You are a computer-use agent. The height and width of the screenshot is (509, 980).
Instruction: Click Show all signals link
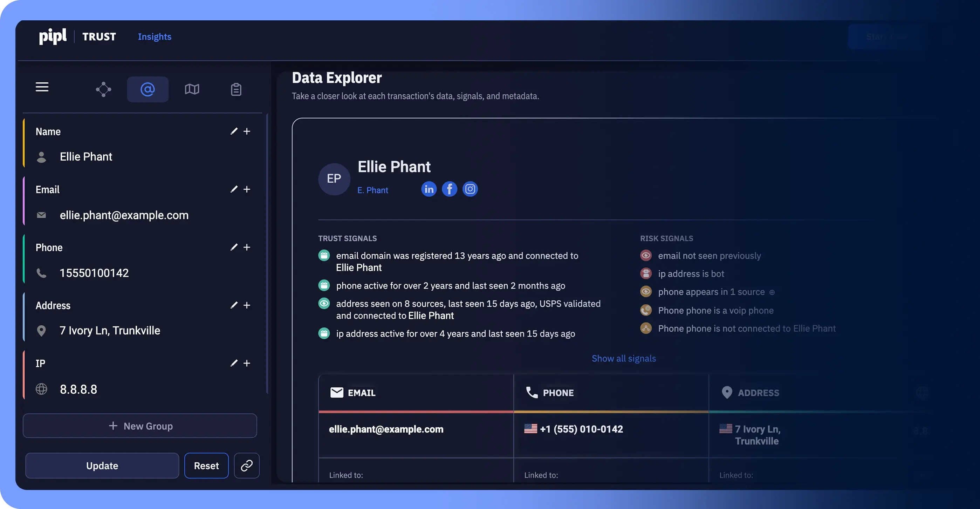point(624,358)
